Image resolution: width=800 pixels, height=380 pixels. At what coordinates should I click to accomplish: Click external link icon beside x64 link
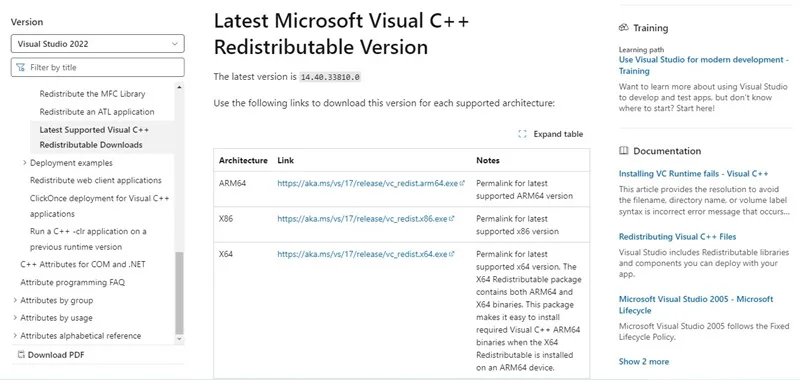pyautogui.click(x=452, y=254)
